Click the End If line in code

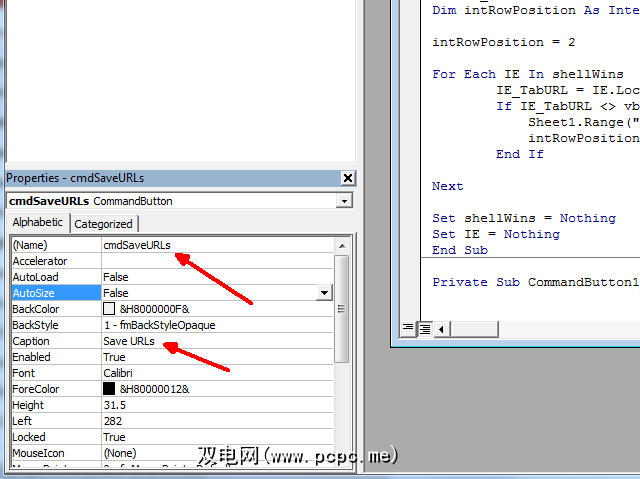point(520,154)
